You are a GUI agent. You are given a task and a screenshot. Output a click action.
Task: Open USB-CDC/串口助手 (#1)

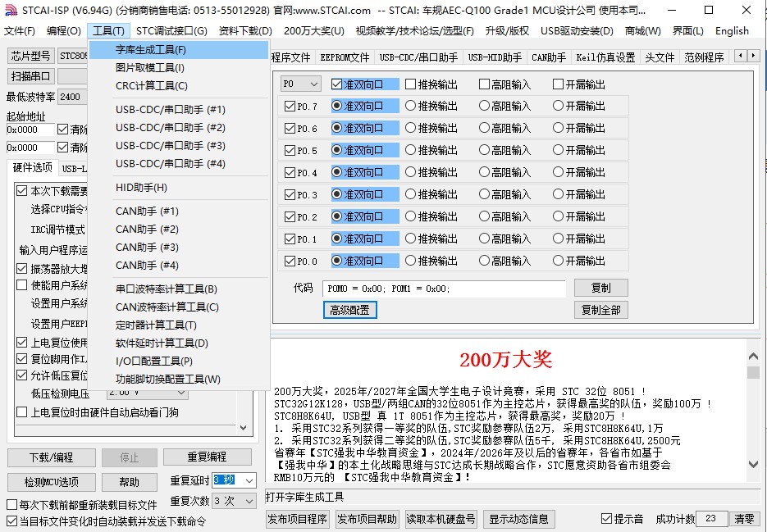coord(179,110)
